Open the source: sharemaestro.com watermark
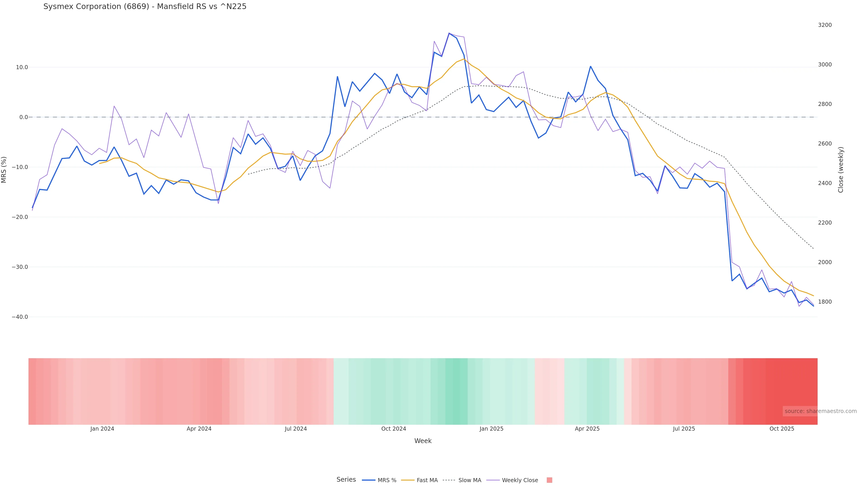This screenshot has height=488, width=868. (821, 411)
